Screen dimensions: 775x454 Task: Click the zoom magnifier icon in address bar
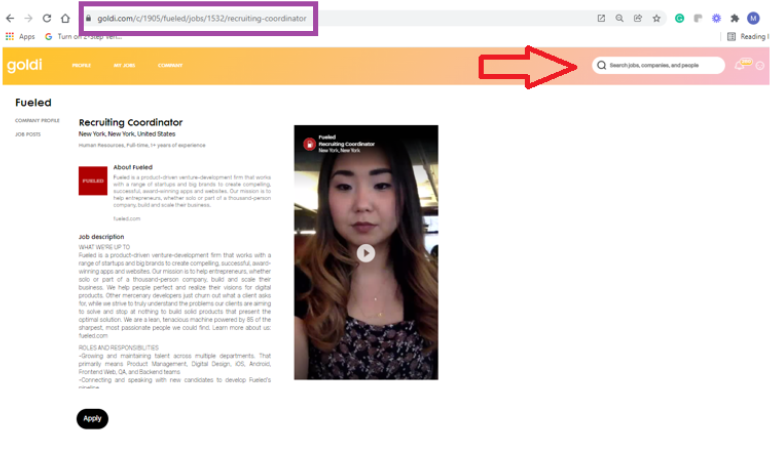(x=620, y=18)
